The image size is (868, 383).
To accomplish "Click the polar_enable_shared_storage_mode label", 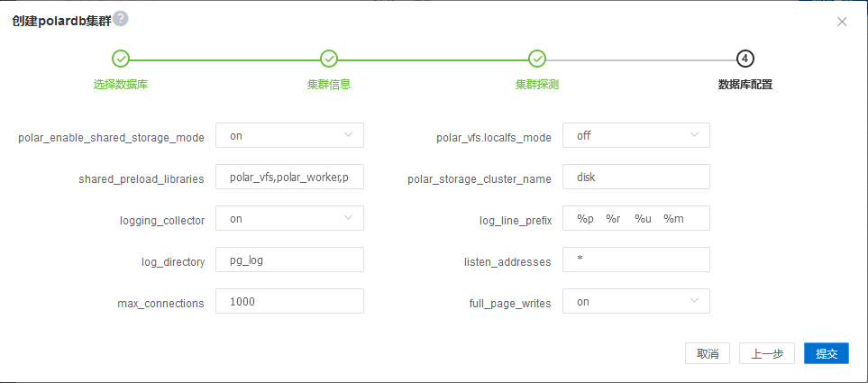I will click(111, 138).
